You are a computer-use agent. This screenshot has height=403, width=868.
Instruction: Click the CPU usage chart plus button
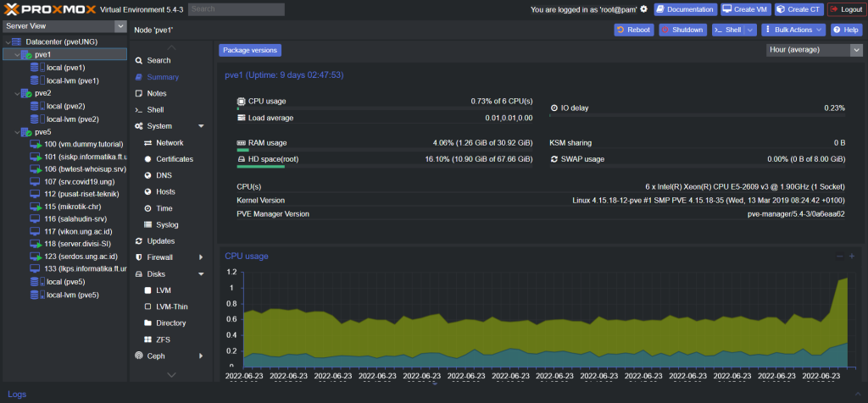pyautogui.click(x=852, y=256)
